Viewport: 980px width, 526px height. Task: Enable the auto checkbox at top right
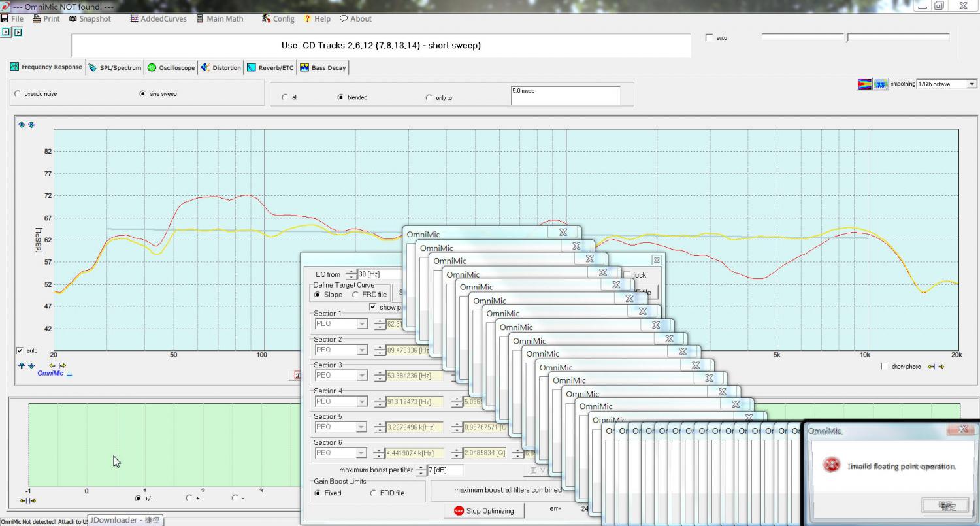pyautogui.click(x=710, y=38)
